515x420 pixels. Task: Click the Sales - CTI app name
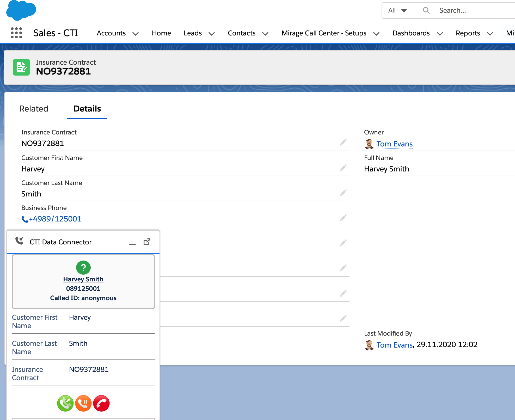pos(56,33)
